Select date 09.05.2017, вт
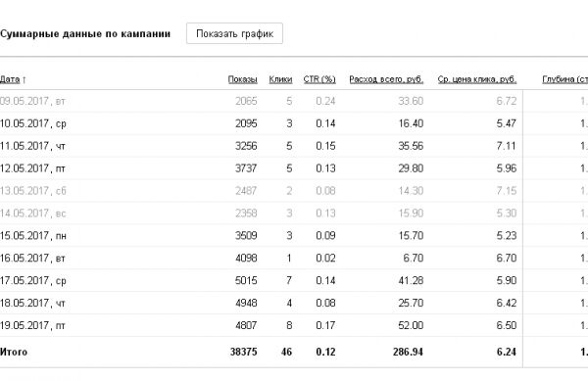 pos(33,101)
